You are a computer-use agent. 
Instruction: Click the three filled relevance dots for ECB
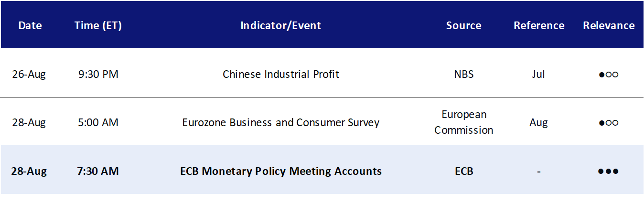pyautogui.click(x=609, y=171)
